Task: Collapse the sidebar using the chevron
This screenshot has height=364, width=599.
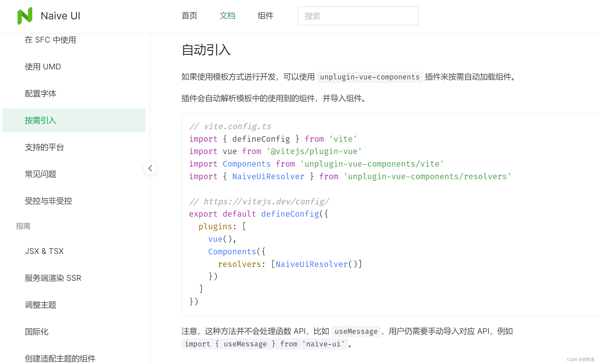Action: [x=150, y=168]
